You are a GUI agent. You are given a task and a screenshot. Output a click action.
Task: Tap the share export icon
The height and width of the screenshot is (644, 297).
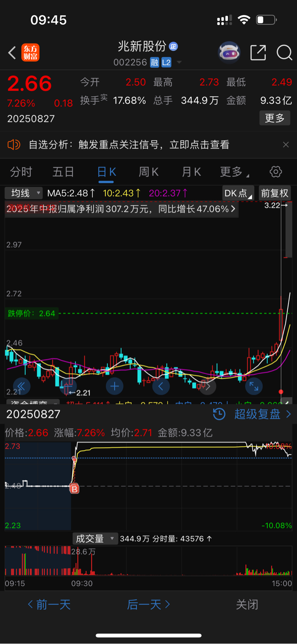258,53
